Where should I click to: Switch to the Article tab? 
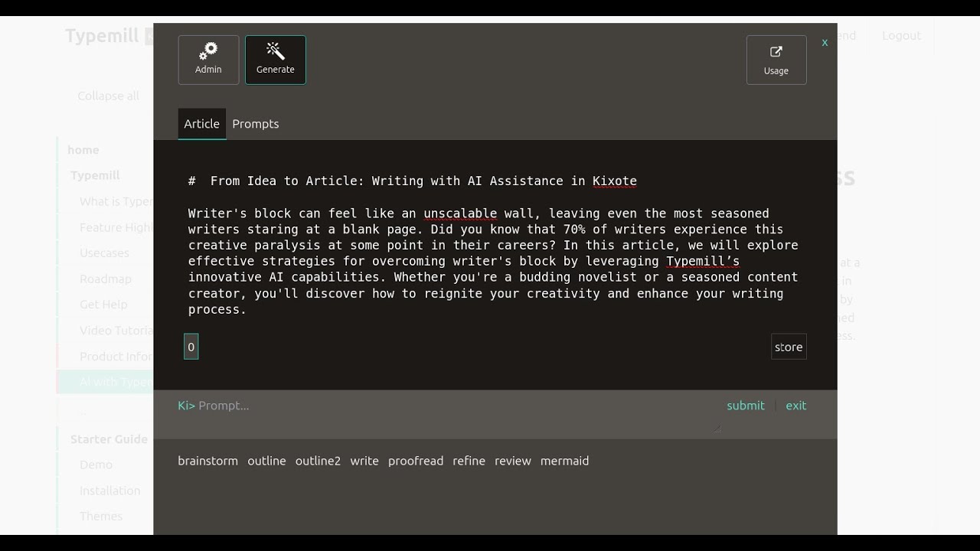pos(202,123)
